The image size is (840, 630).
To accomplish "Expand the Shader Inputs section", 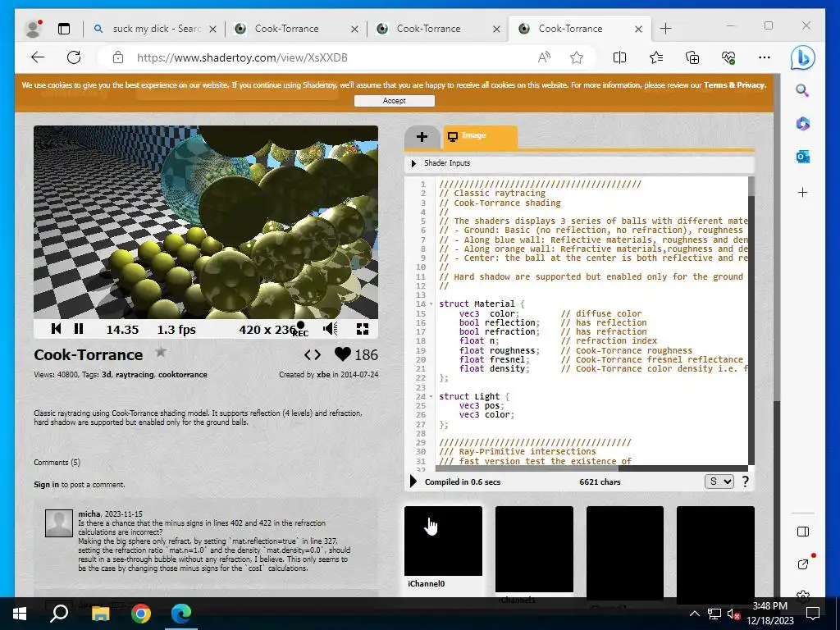I will [x=413, y=163].
